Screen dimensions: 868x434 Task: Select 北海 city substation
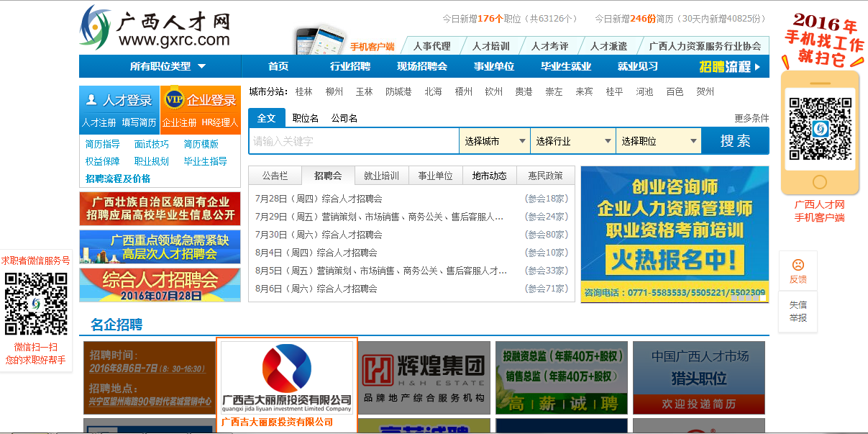(x=434, y=92)
